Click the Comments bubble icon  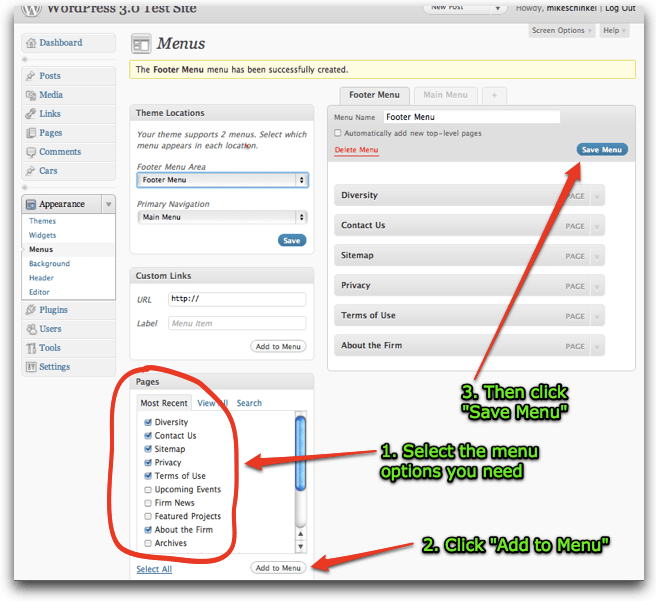(31, 152)
